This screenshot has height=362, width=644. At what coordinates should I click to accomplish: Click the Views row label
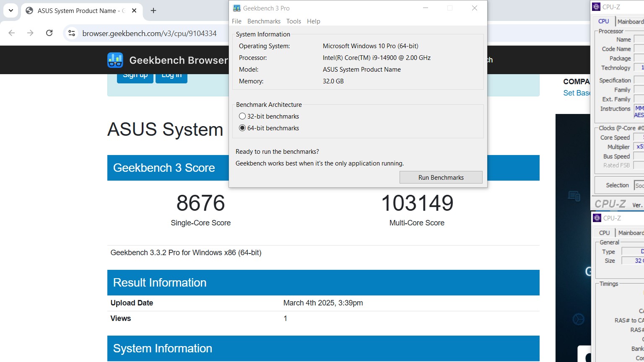121,318
